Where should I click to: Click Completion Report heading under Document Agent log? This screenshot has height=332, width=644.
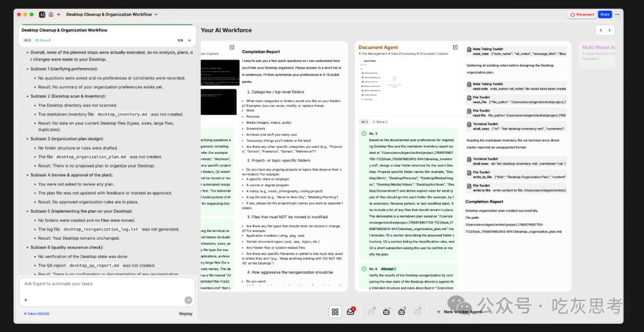[x=484, y=201]
